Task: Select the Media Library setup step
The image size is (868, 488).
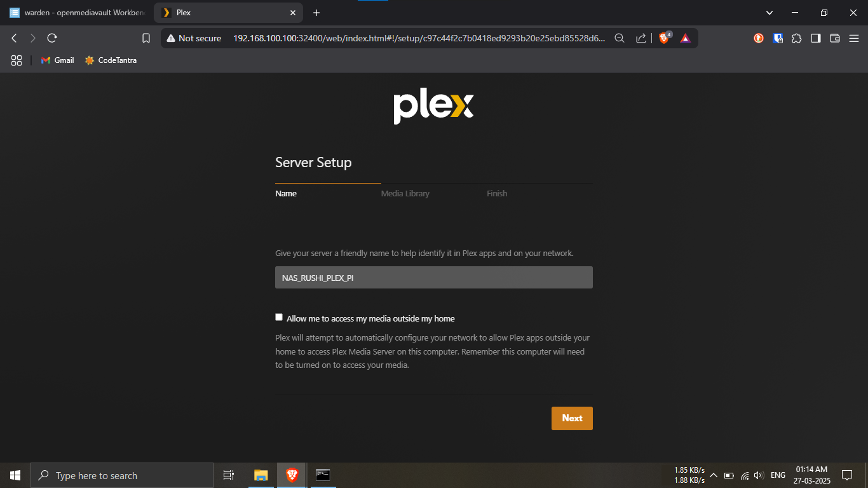Action: (405, 193)
